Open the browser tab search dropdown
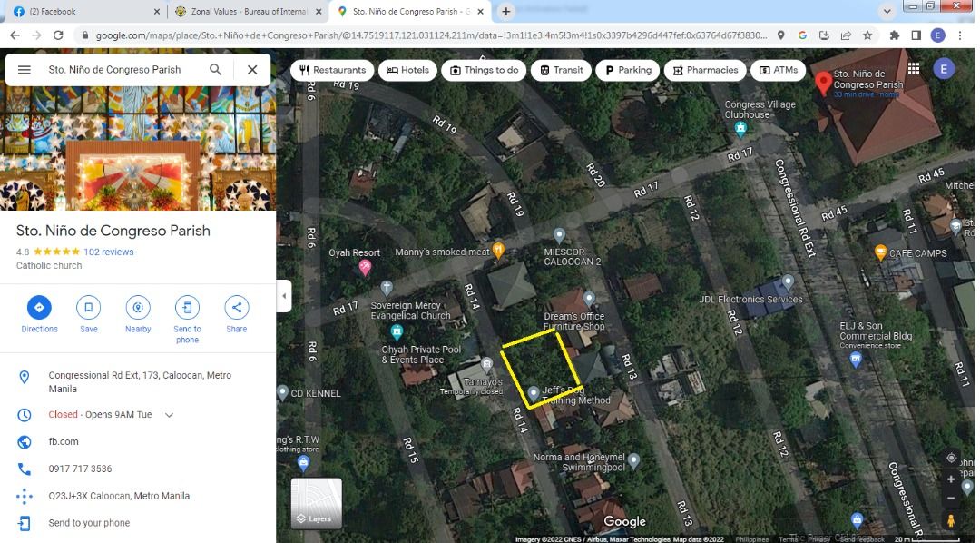Screen dimensions: 980x543 click(x=887, y=11)
